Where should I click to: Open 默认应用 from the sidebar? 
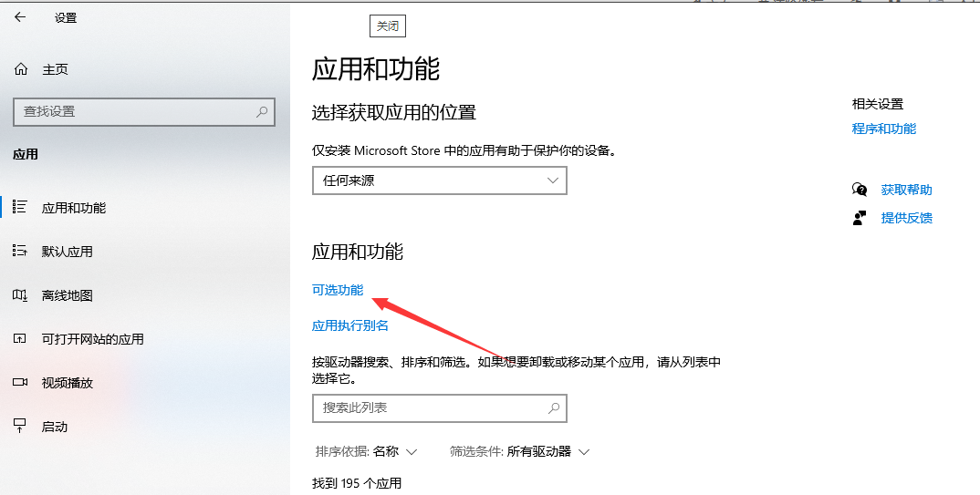tap(67, 252)
